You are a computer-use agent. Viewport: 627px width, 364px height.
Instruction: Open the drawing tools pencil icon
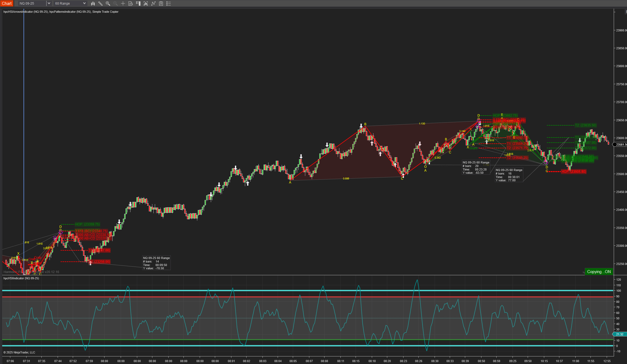coord(100,4)
